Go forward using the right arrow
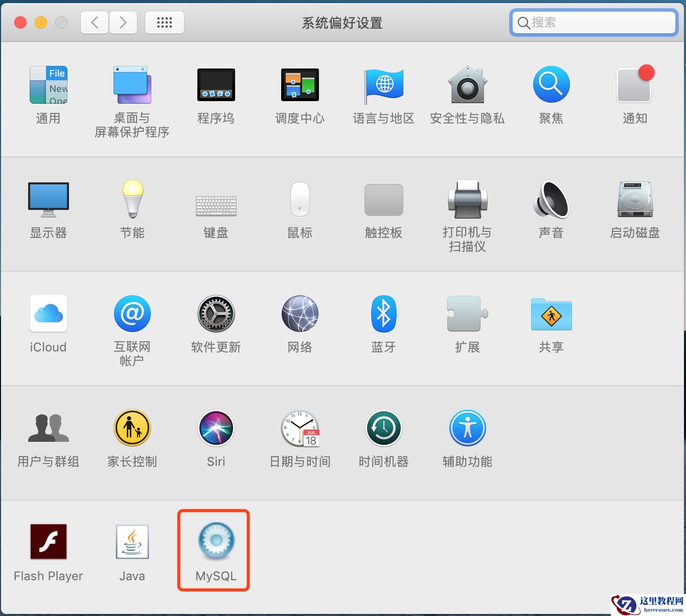686x616 pixels. (x=123, y=22)
